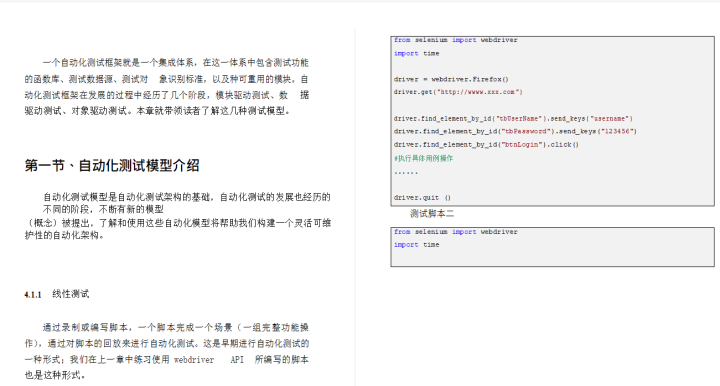Click the caption "测试脚本二"
This screenshot has width=720, height=386.
pos(432,213)
